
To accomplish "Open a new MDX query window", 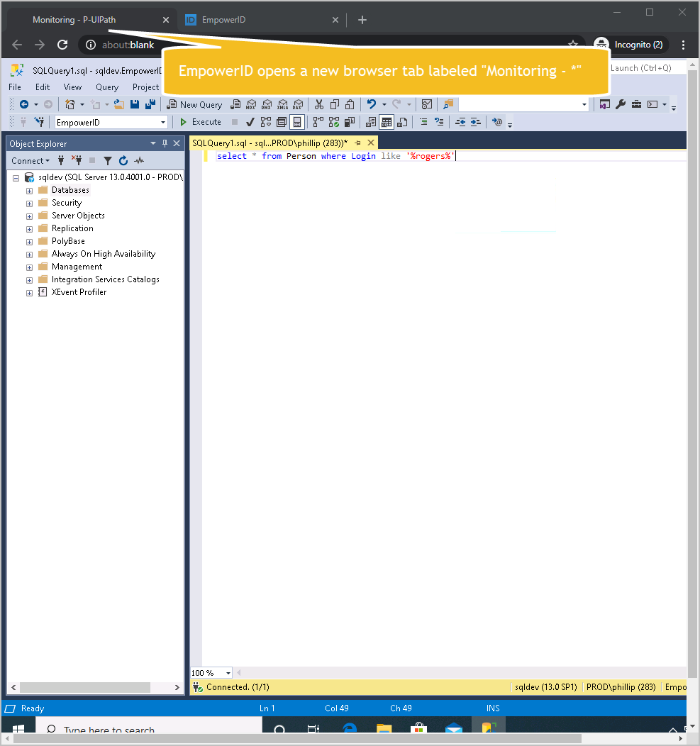I will (x=251, y=104).
